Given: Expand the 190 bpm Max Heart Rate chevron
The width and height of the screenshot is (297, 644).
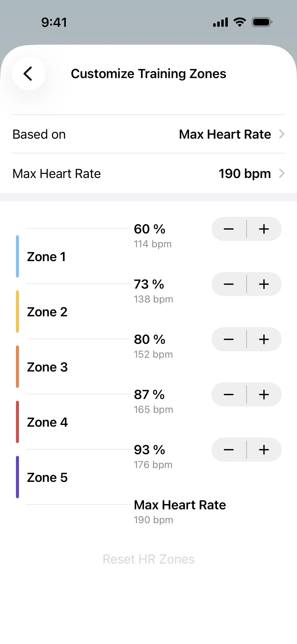Looking at the screenshot, I should [x=282, y=173].
